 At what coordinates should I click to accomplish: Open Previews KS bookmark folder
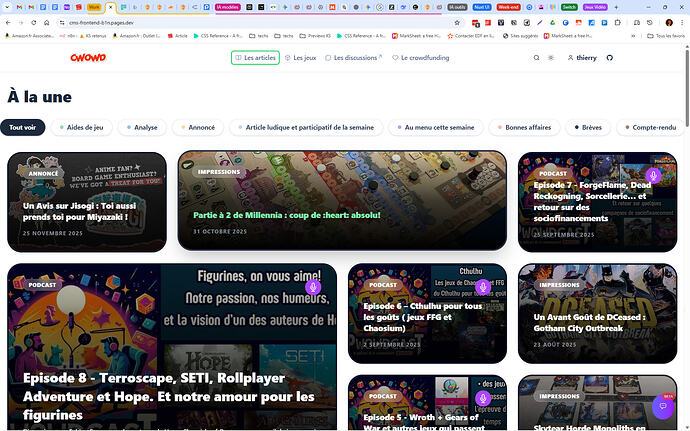tap(315, 36)
